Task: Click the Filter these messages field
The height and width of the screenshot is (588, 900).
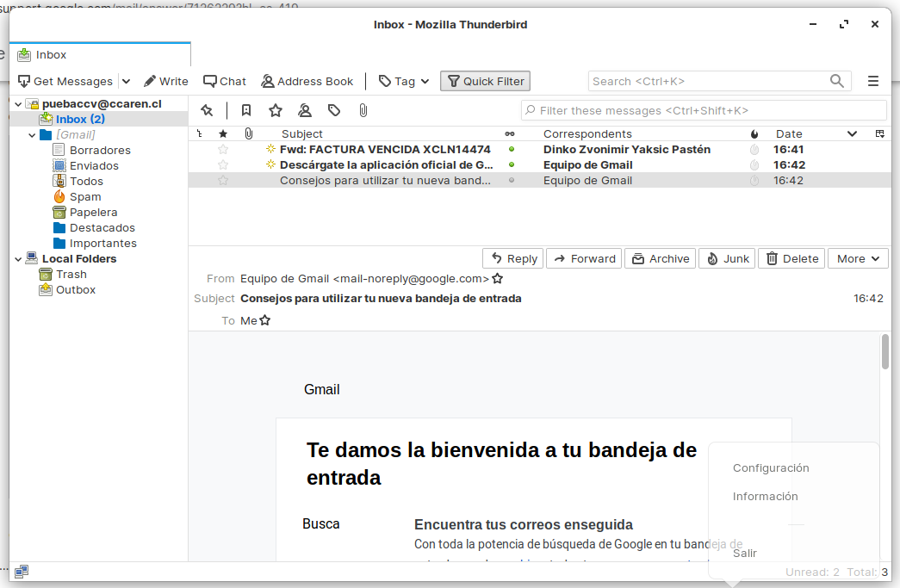Action: [x=704, y=110]
